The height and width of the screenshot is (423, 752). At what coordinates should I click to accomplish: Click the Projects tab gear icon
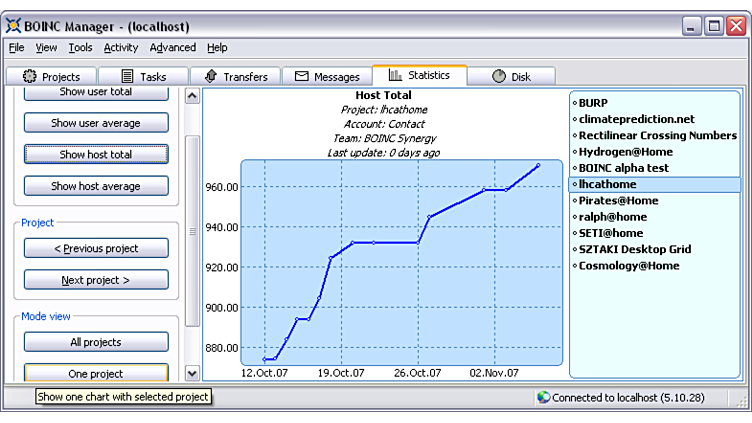point(30,77)
